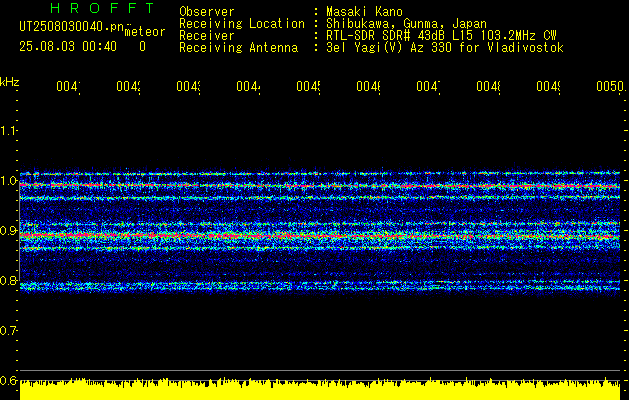The height and width of the screenshot is (400, 629).
Task: Click the Receiving Antenna label
Action: coord(238,48)
